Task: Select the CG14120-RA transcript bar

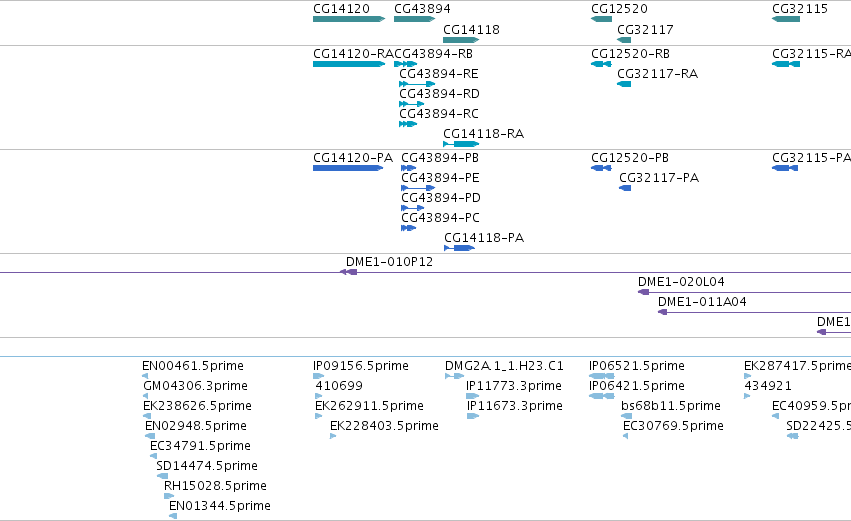Action: point(349,64)
